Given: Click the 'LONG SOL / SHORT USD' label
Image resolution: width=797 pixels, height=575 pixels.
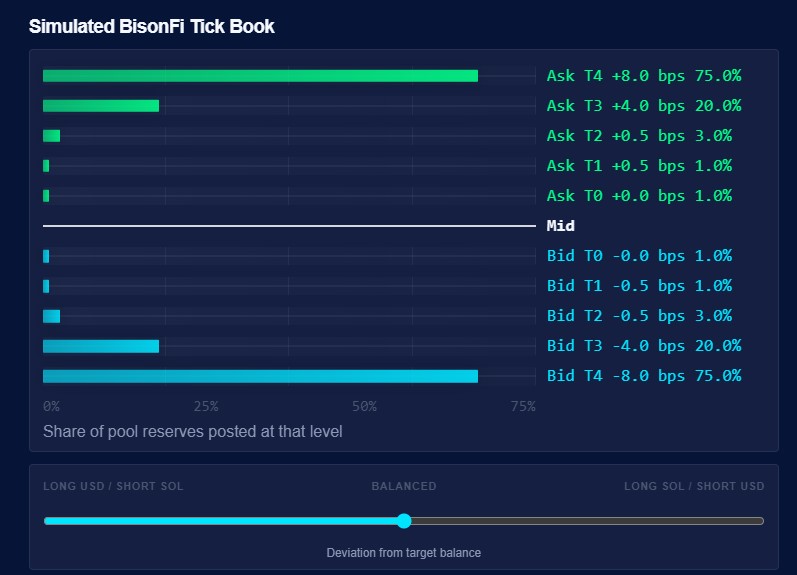Looking at the screenshot, I should 694,486.
